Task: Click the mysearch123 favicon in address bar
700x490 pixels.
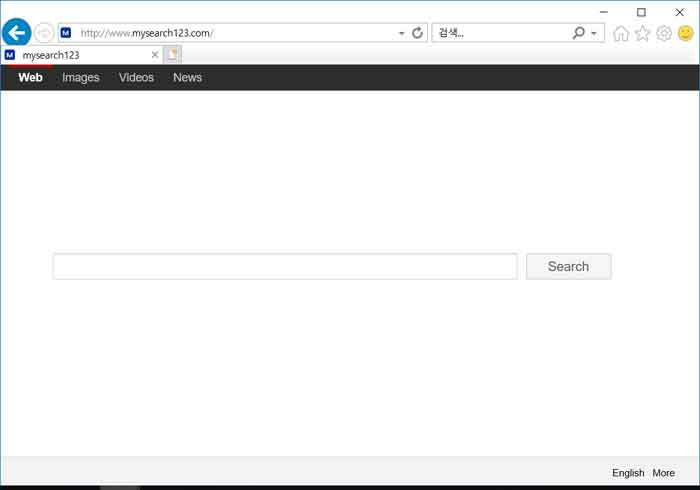Action: (66, 33)
